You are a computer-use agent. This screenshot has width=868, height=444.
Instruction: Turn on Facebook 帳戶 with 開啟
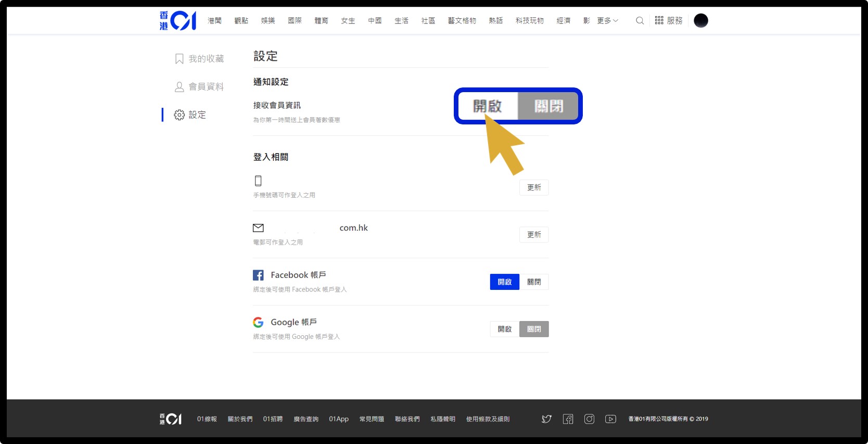point(505,282)
